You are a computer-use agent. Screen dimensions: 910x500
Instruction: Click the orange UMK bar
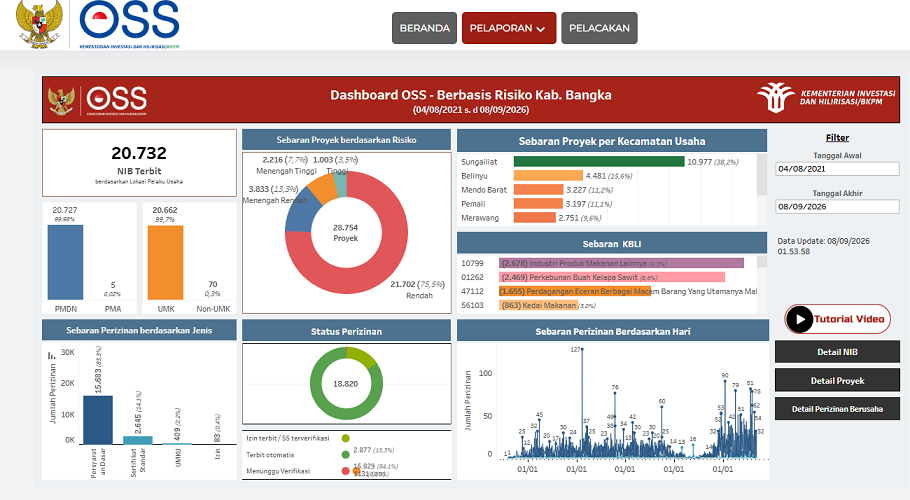[x=165, y=262]
